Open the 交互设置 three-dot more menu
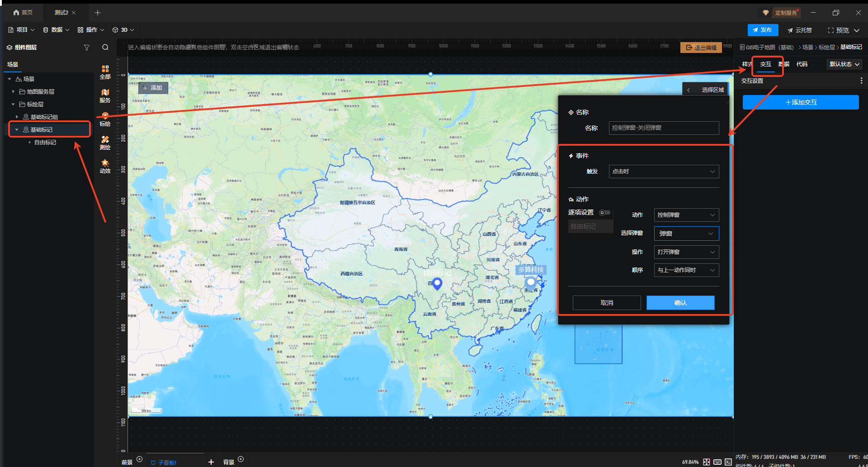The image size is (868, 467). coord(861,81)
